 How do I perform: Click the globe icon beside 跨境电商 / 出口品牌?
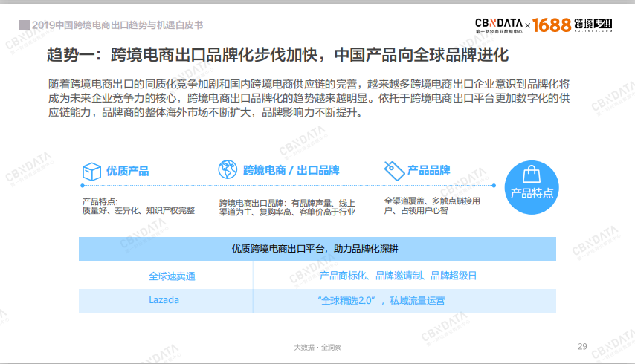pos(228,169)
